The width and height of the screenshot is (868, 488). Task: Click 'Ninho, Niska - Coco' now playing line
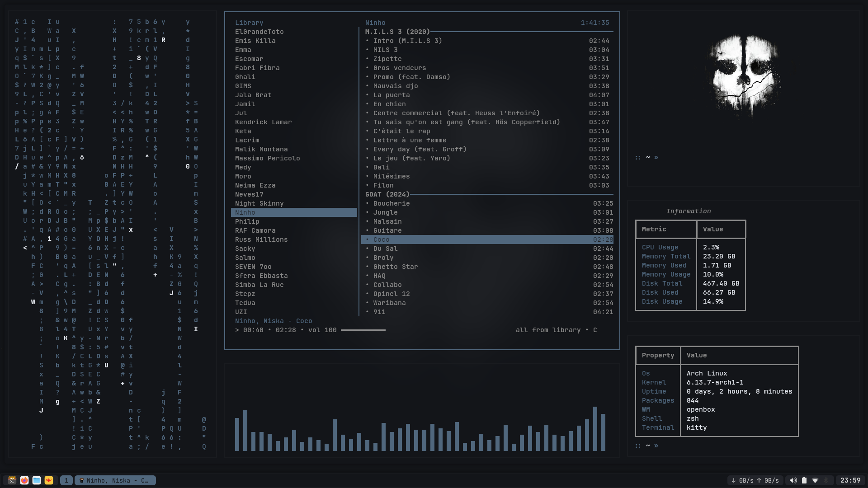(274, 321)
